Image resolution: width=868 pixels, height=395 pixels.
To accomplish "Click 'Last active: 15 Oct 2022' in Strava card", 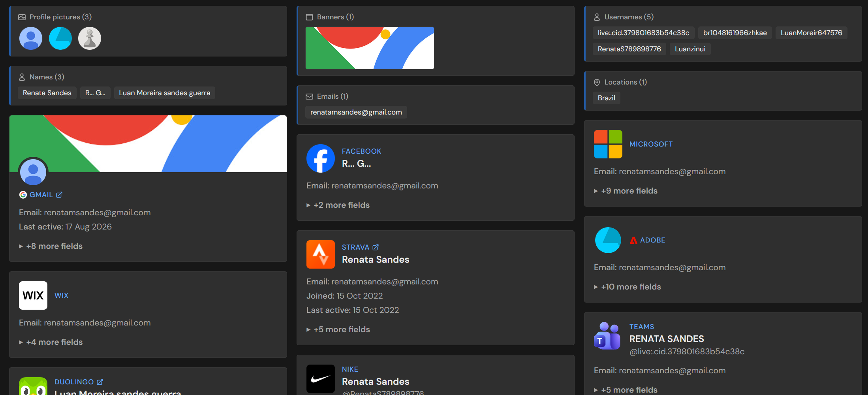I will click(353, 310).
